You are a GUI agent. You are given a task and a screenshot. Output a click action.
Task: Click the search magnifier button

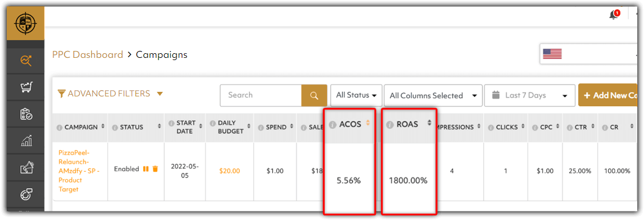point(314,95)
